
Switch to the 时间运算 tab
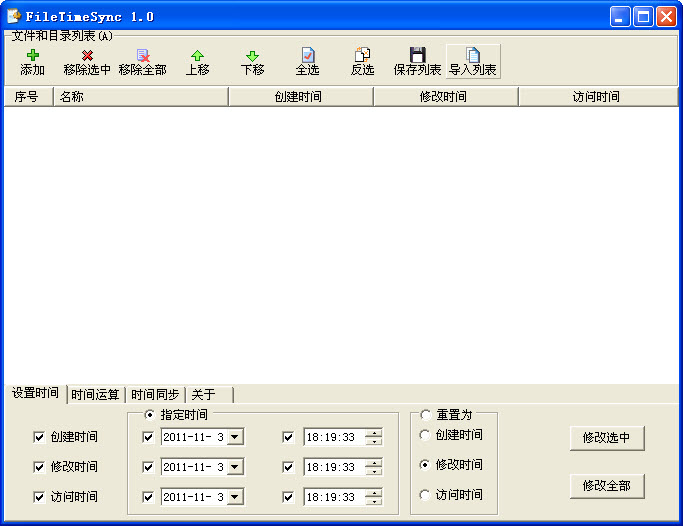tap(96, 394)
